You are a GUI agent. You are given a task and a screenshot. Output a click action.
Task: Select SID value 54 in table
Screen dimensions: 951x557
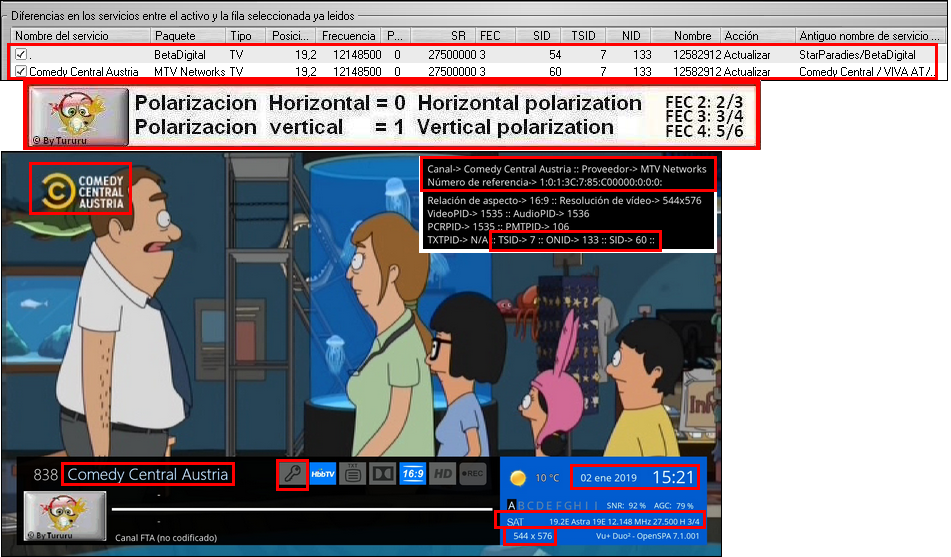555,55
